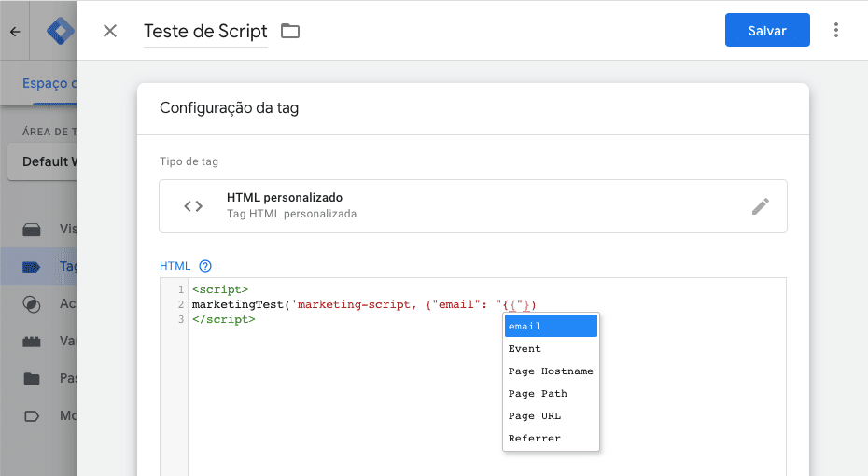Viewport: 868px width, 476px height.
Task: Click the HTML help question mark icon
Action: click(x=205, y=266)
